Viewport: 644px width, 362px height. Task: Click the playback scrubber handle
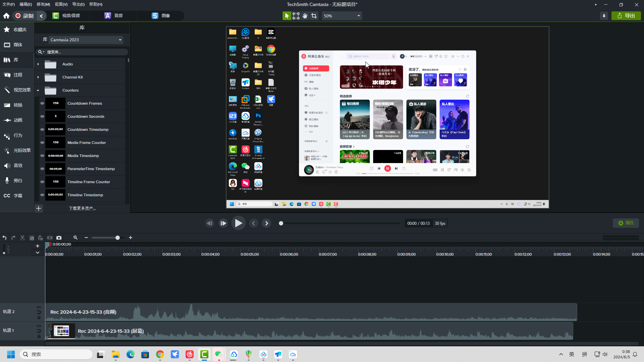pyautogui.click(x=281, y=223)
